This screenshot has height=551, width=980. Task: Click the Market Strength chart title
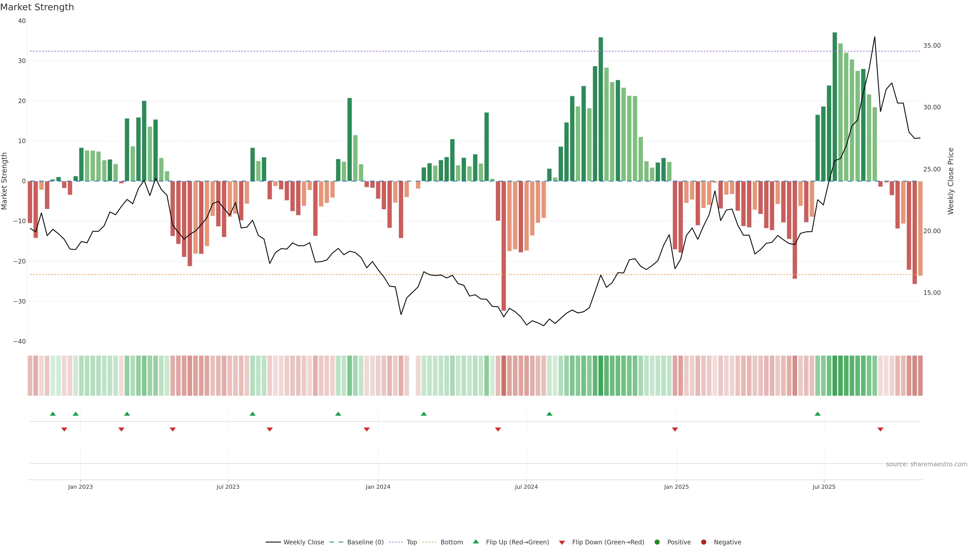pyautogui.click(x=37, y=7)
